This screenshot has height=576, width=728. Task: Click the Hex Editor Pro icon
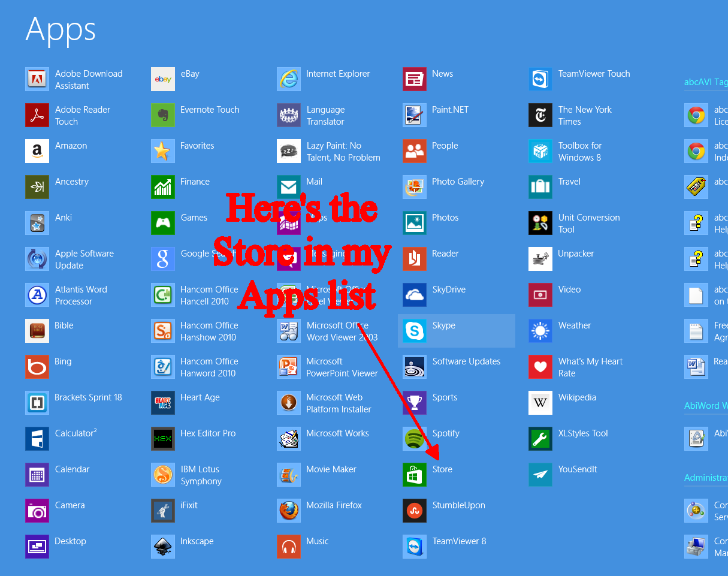(x=163, y=439)
